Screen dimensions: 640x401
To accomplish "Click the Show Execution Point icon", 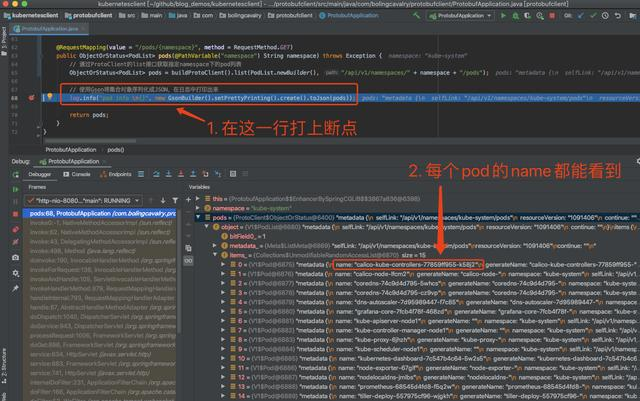I will [141, 174].
